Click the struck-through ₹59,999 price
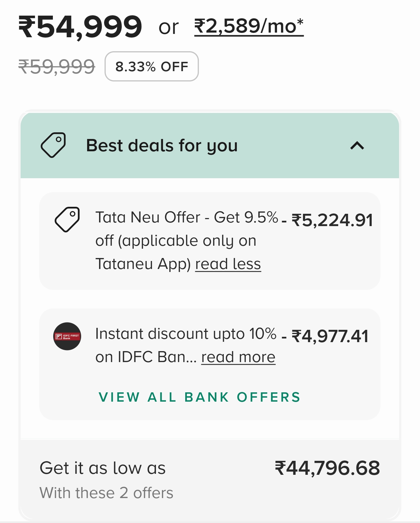Viewport: 420px width, 523px height. pos(57,66)
